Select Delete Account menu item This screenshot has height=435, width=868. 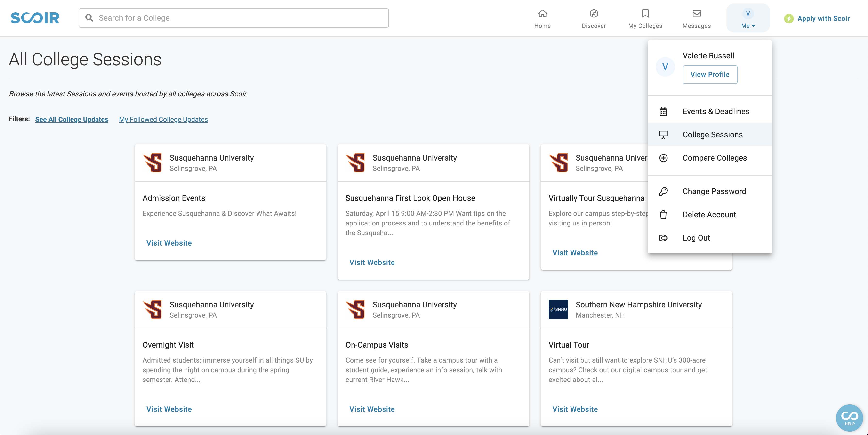710,214
